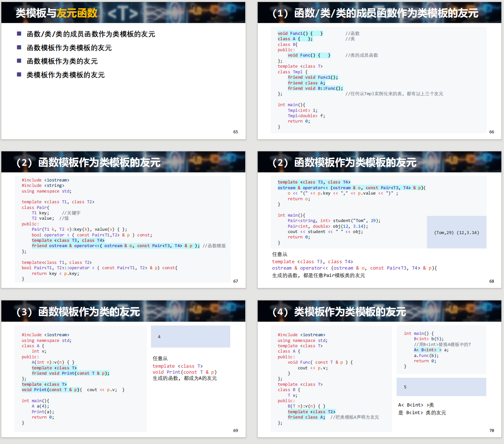Click the comment //关键字
504x444 pixels.
pos(71,213)
